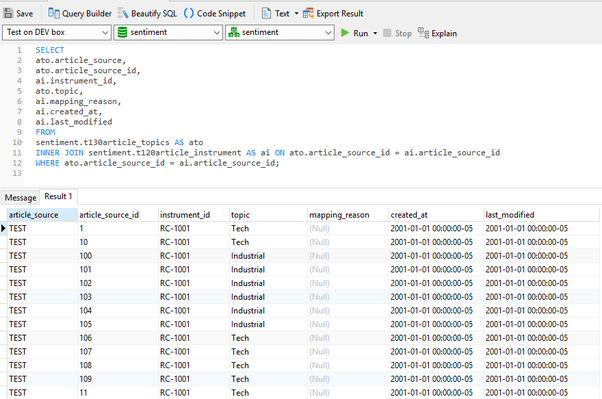This screenshot has width=602, height=399.
Task: Click the Beautify SQL icon
Action: coord(123,13)
